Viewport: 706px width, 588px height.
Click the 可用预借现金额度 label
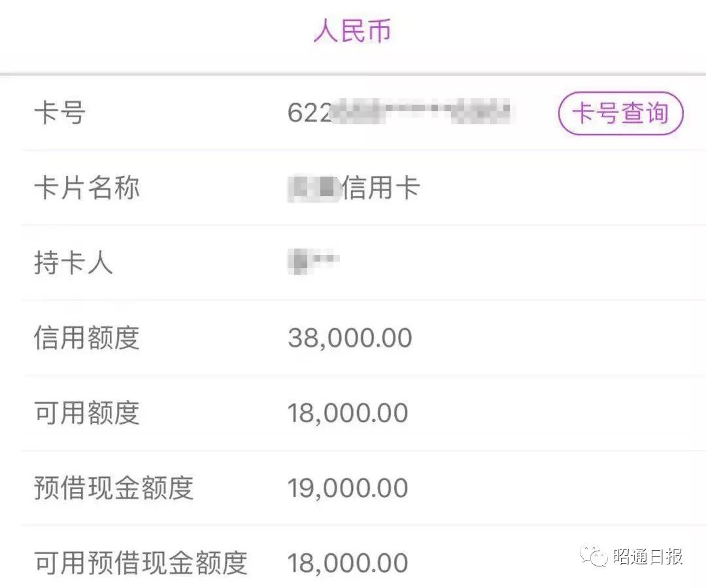(141, 563)
